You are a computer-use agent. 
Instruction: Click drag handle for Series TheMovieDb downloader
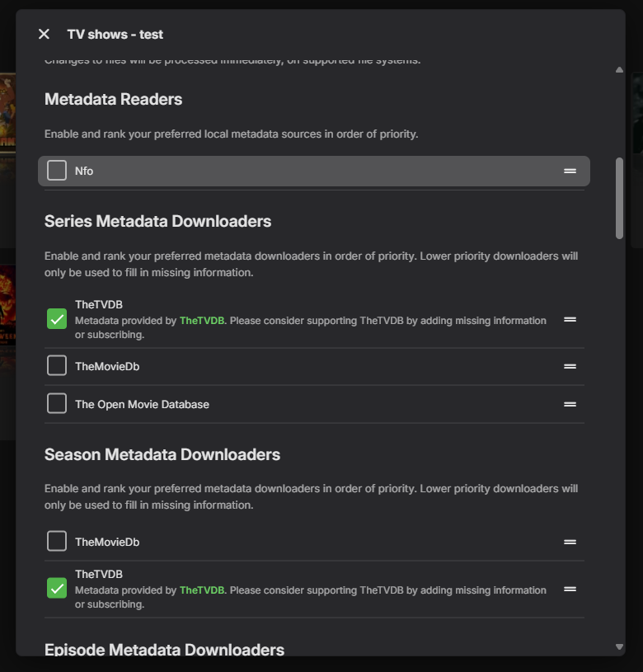point(570,366)
